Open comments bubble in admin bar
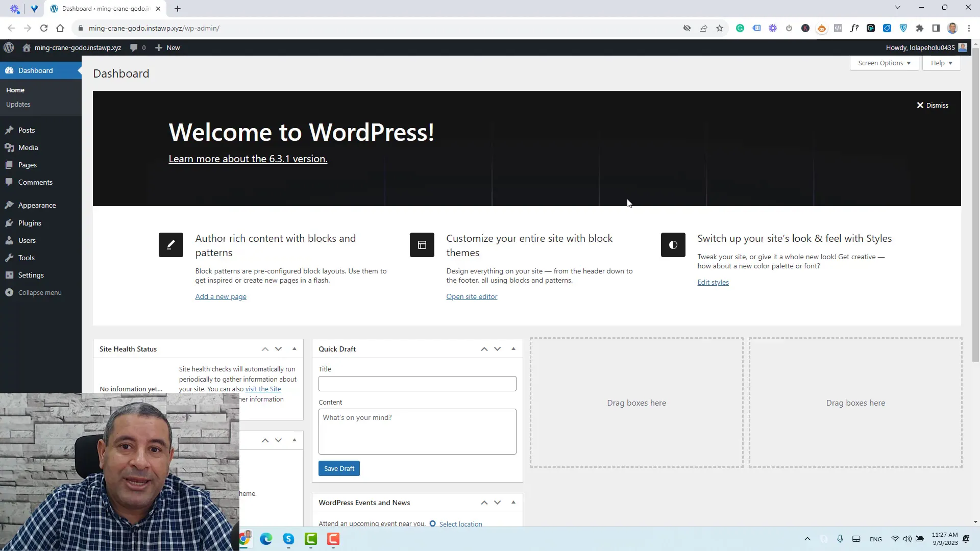This screenshot has height=551, width=980. tap(138, 47)
